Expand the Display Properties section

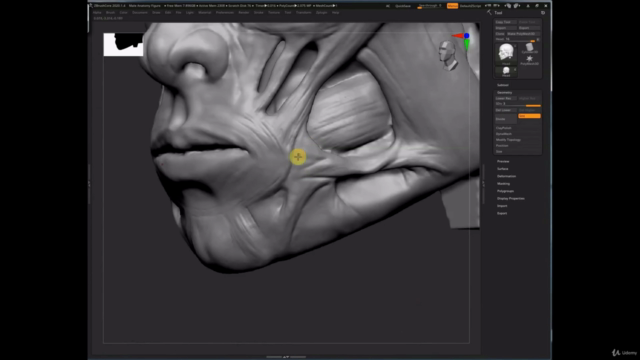[x=511, y=198]
